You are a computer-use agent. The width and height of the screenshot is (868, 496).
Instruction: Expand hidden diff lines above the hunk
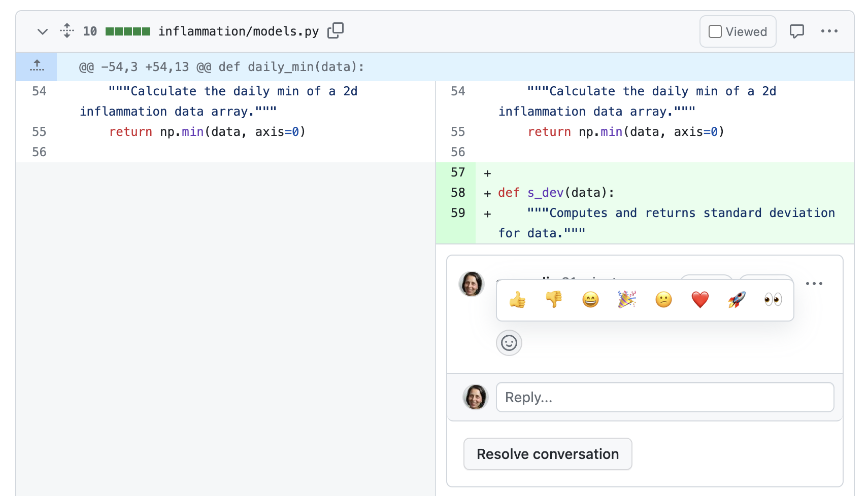click(37, 66)
